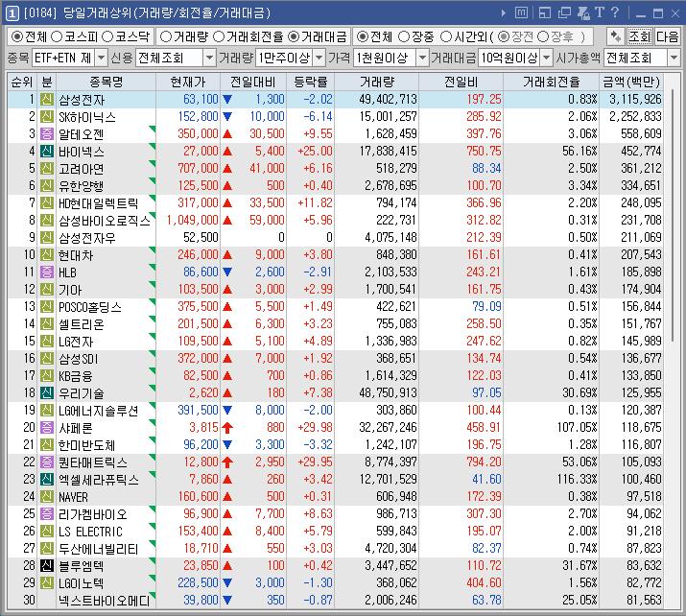Click the duplicate window icon in the title bar
This screenshot has height=616, width=686.
coord(564,12)
